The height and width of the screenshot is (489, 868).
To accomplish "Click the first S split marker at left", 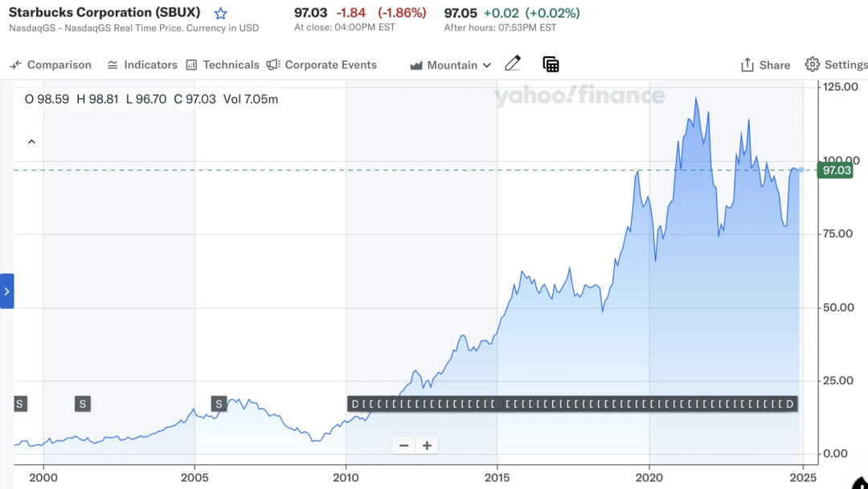I will pyautogui.click(x=20, y=404).
